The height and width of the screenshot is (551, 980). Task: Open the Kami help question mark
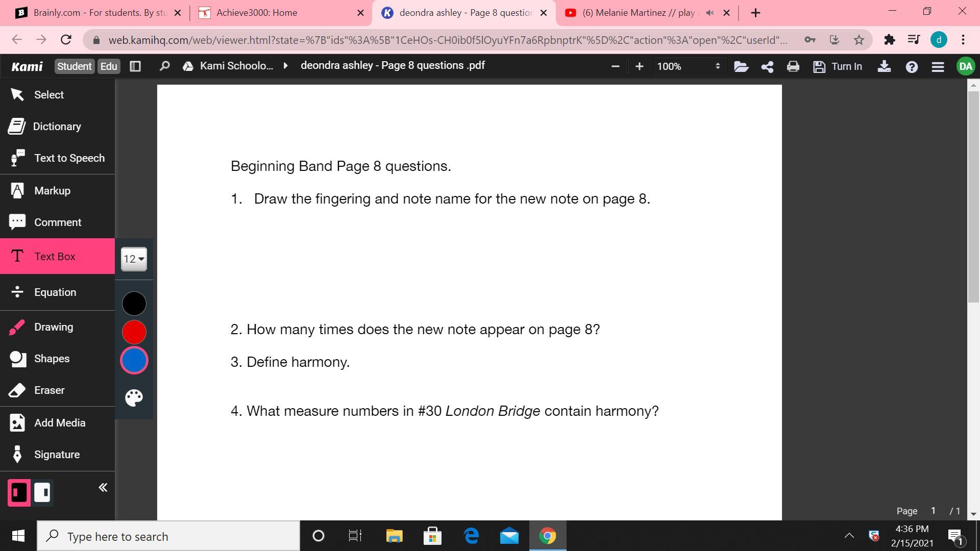click(x=912, y=67)
